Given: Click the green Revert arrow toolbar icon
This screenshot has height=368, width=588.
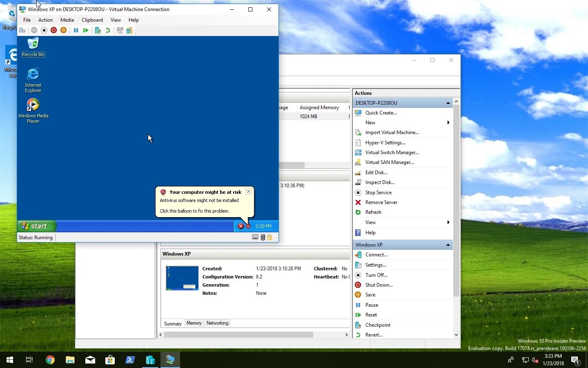Looking at the screenshot, I should (x=108, y=30).
